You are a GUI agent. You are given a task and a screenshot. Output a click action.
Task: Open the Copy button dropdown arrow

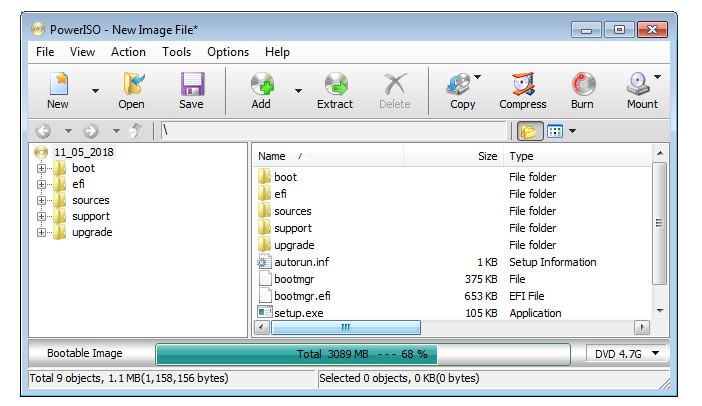point(478,77)
